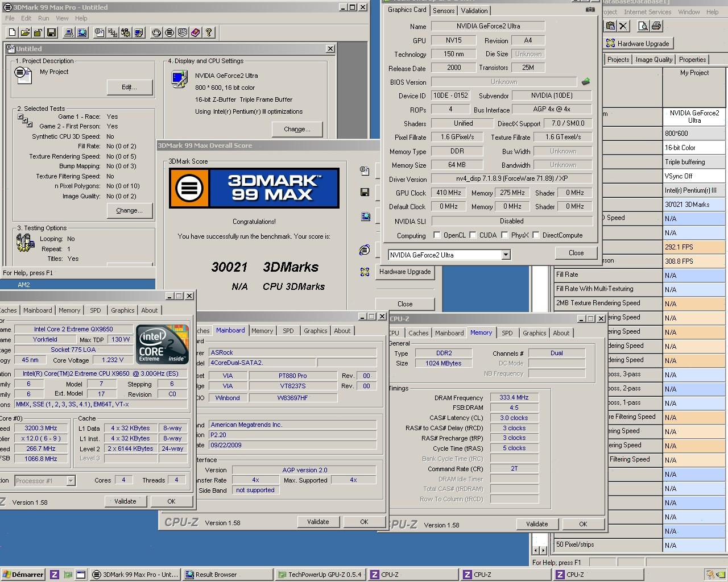Click Edit button in Project Description

pyautogui.click(x=129, y=87)
